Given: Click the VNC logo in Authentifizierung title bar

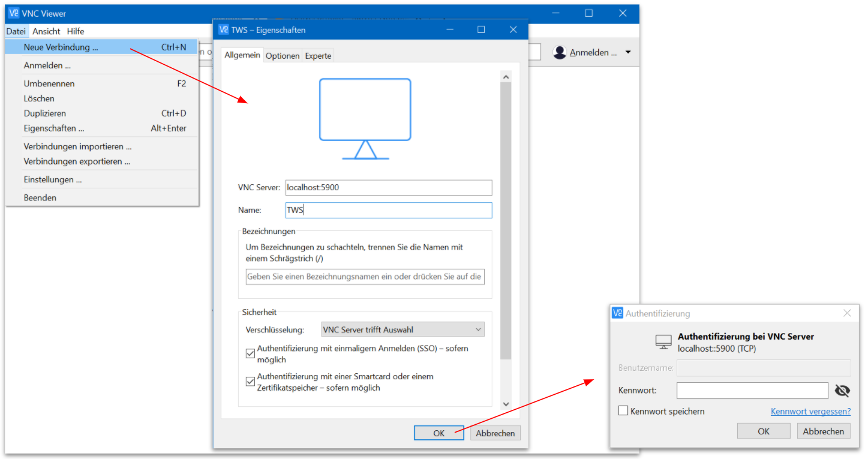Looking at the screenshot, I should [x=617, y=313].
